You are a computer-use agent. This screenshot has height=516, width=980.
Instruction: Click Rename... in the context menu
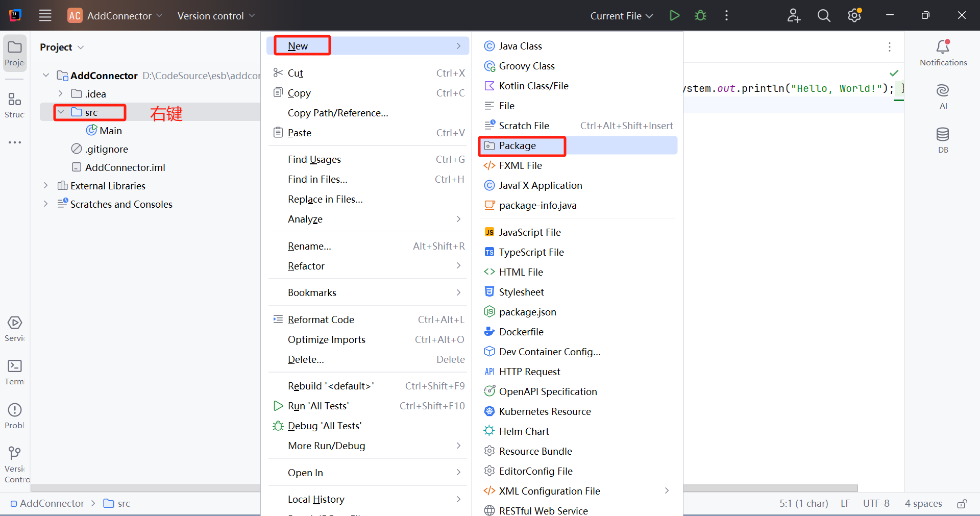click(309, 247)
